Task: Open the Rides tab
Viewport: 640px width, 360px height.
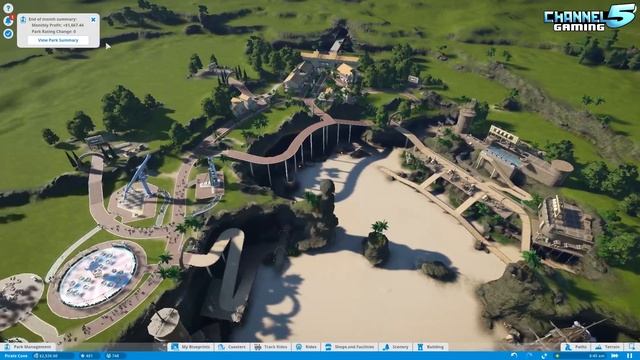Action: coord(307,347)
